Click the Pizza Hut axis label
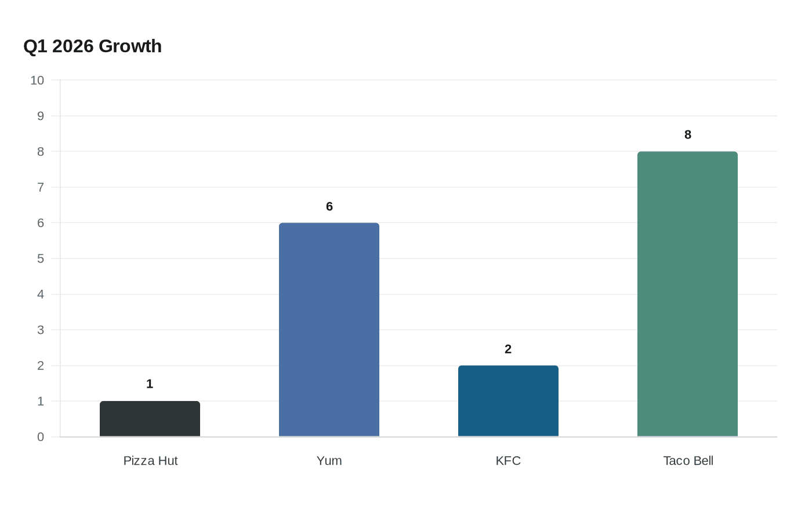 (150, 461)
